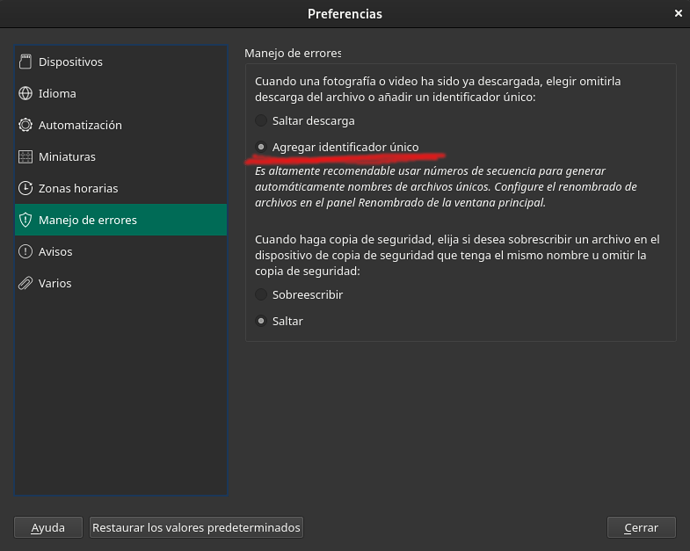Click the paperclip icon beside Varios
Viewport: 690px width, 551px height.
pos(26,283)
